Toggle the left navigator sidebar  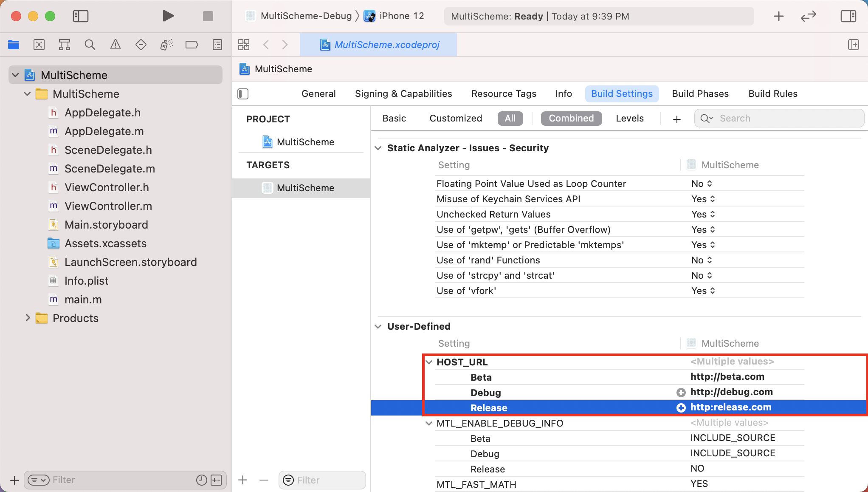point(80,16)
